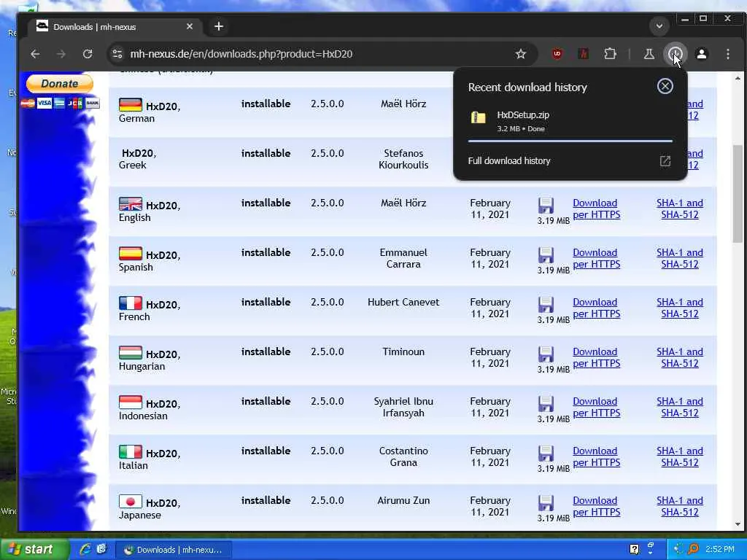The image size is (747, 560).
Task: Download HxD20 Japanese per HTTPS
Action: point(597,506)
